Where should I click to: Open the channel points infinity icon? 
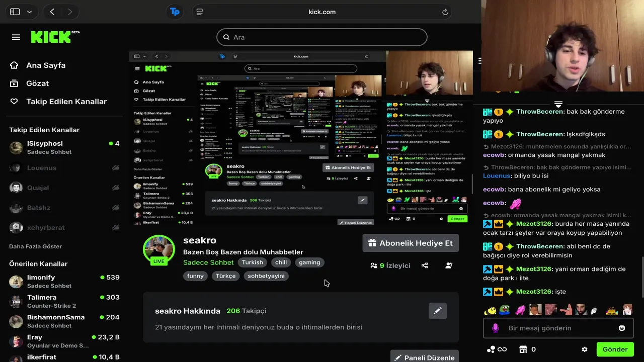pyautogui.click(x=497, y=349)
